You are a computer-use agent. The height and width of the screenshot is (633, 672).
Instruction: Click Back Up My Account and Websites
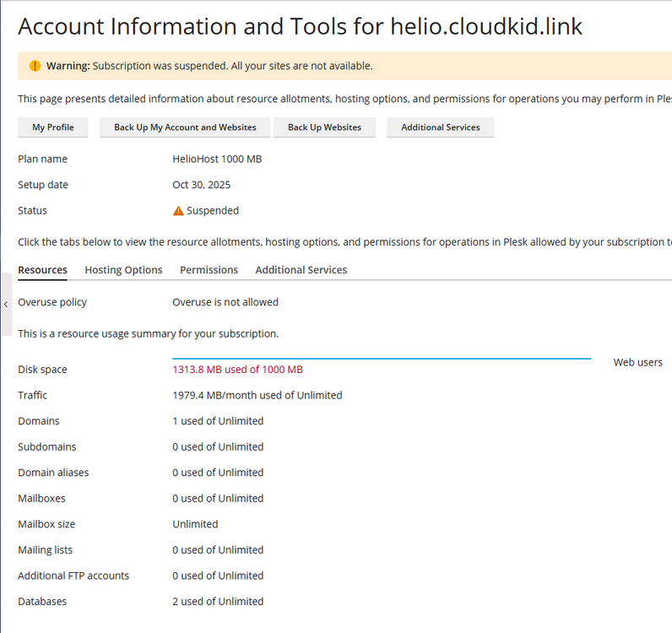pos(185,127)
